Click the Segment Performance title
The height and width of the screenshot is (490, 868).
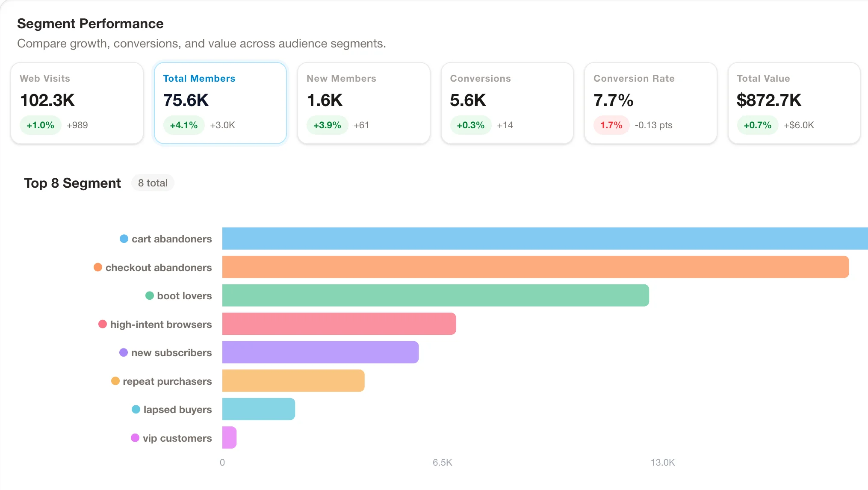point(90,24)
